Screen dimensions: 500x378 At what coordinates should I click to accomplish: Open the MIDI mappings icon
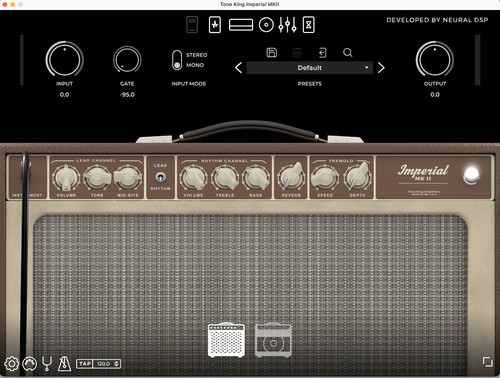(x=29, y=364)
